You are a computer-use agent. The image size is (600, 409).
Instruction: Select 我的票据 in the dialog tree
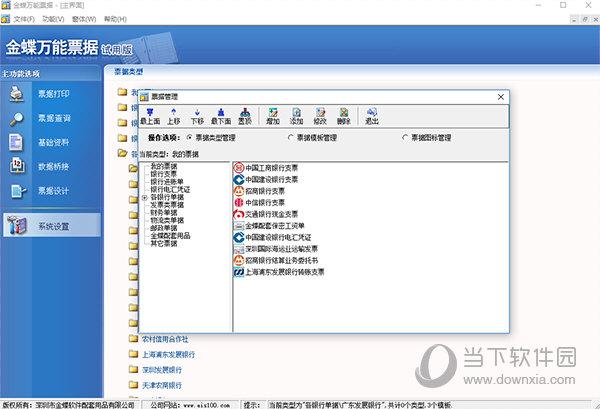coord(164,166)
